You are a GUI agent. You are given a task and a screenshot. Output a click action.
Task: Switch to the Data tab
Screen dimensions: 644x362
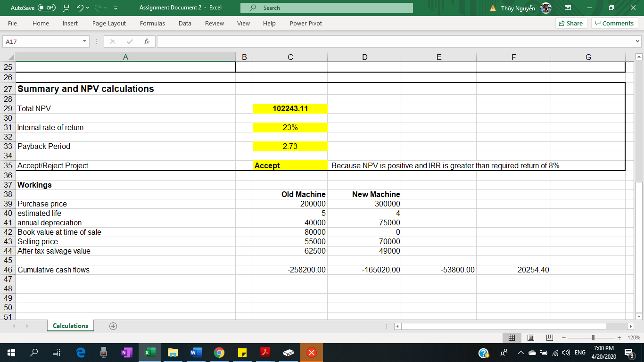click(185, 23)
